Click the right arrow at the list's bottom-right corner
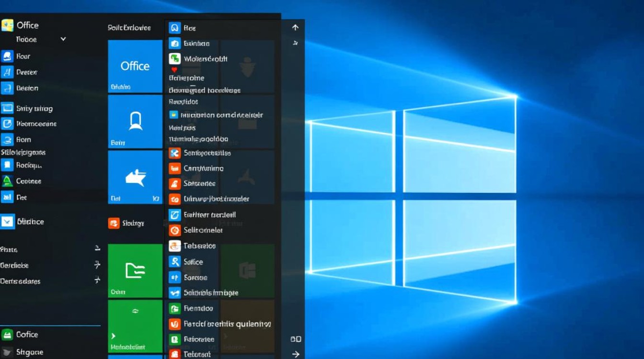Viewport: 644px width, 359px height. tap(296, 354)
